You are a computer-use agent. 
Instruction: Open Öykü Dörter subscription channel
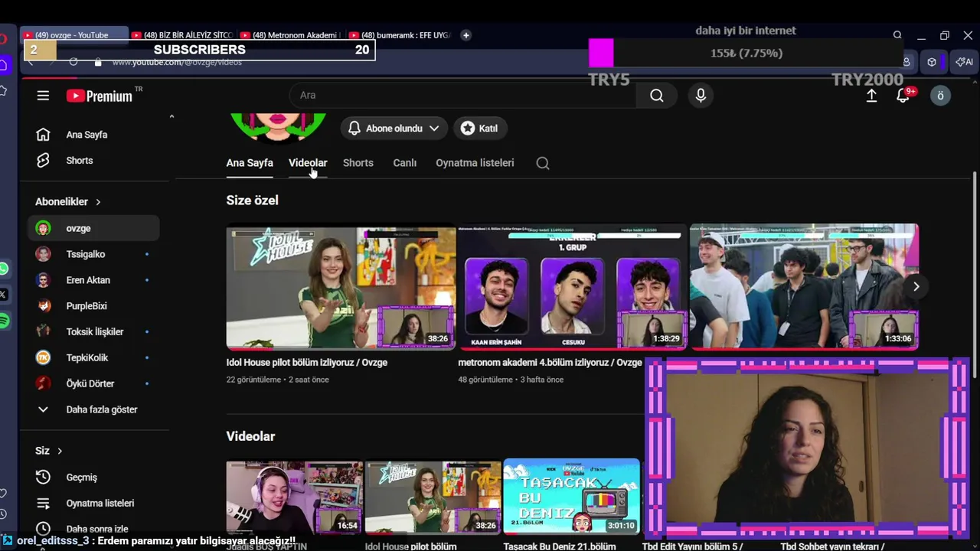coord(93,383)
